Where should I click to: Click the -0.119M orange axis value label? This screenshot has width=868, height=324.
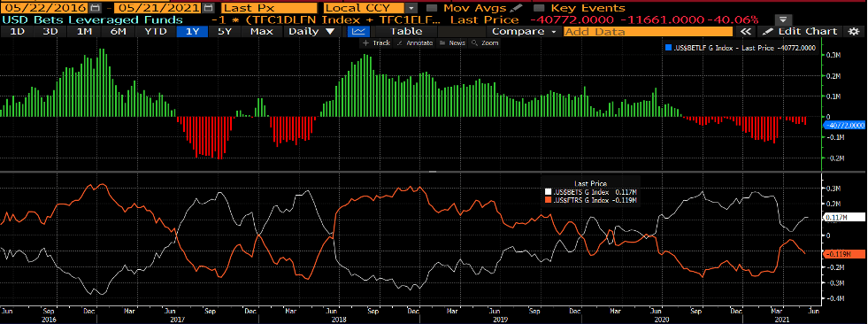pos(843,254)
